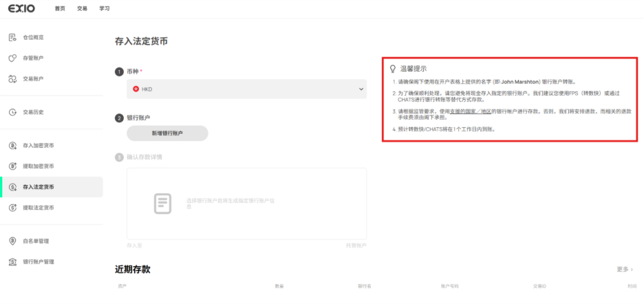Click the 新增银行账户 button
This screenshot has width=644, height=304.
(x=167, y=133)
